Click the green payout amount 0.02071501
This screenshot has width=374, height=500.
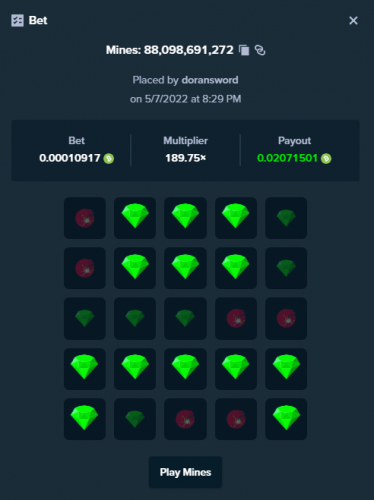[x=287, y=158]
